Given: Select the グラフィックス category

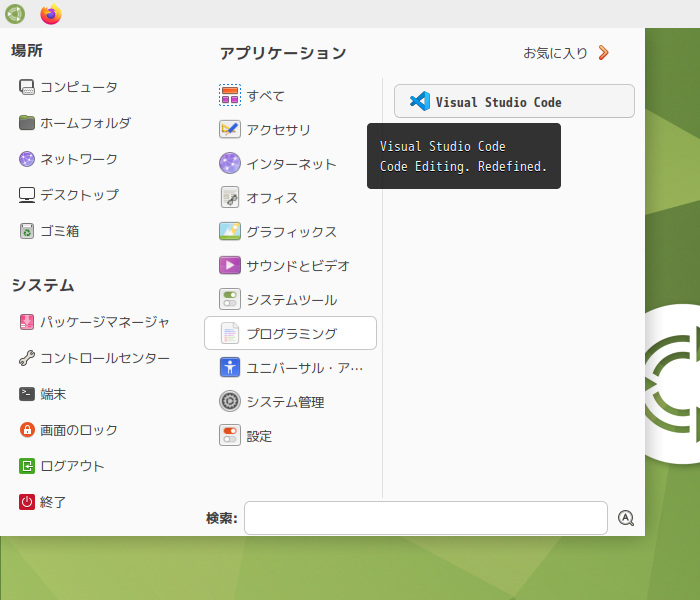Looking at the screenshot, I should [x=290, y=231].
